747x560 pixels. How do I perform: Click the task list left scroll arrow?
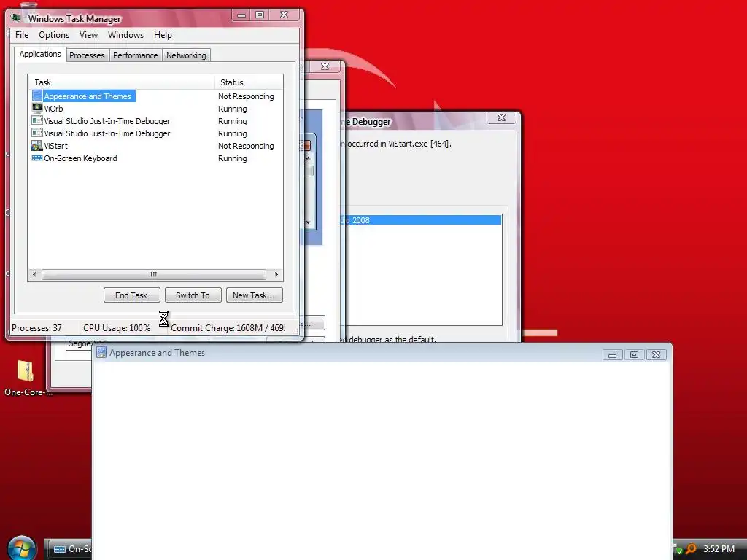pyautogui.click(x=34, y=274)
